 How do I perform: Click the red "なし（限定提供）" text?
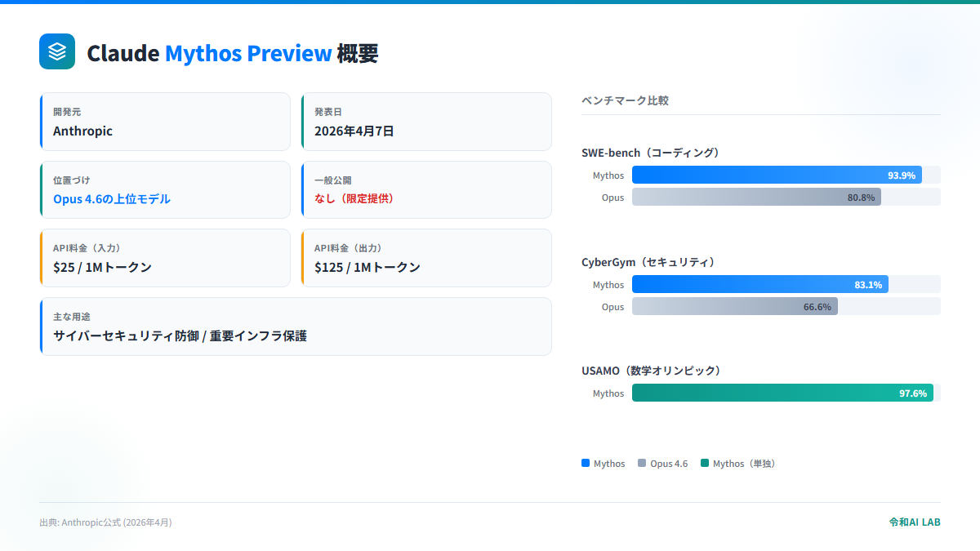tap(354, 198)
